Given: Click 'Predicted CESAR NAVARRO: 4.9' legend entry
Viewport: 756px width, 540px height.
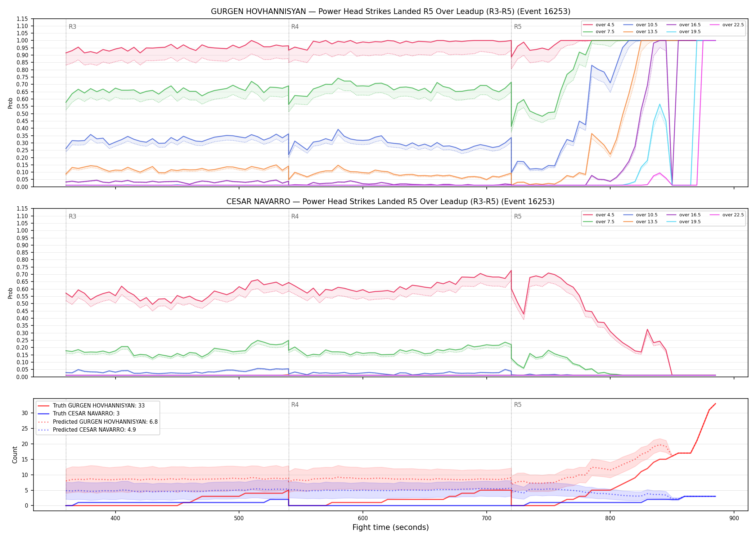Looking at the screenshot, I should (x=87, y=430).
